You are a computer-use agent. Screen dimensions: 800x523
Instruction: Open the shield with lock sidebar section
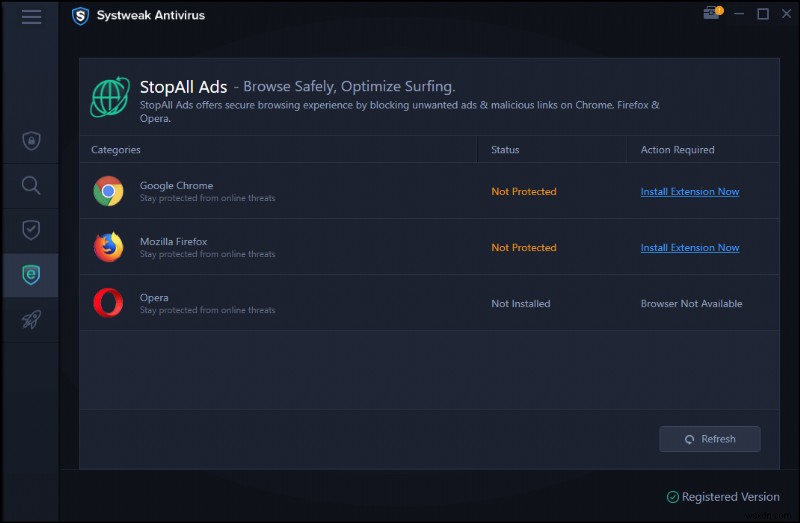pos(31,141)
